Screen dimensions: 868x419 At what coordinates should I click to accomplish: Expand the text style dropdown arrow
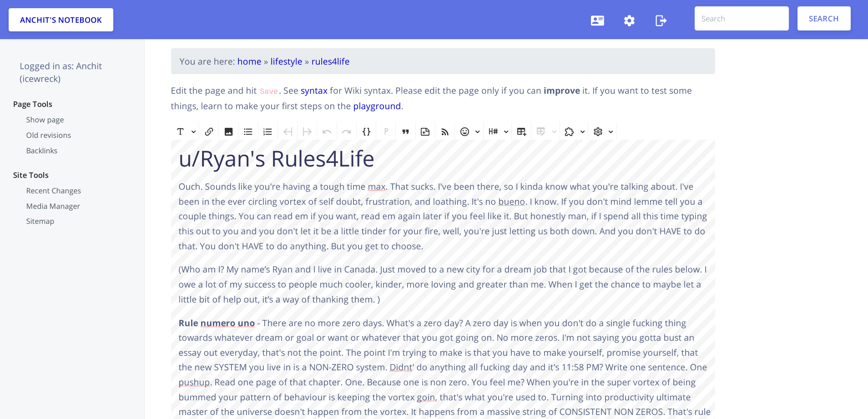(x=193, y=131)
